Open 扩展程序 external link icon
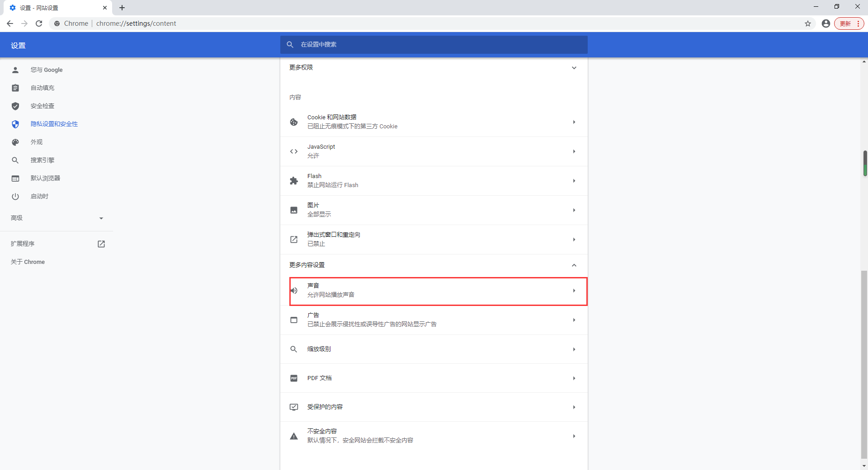The height and width of the screenshot is (470, 868). [101, 244]
